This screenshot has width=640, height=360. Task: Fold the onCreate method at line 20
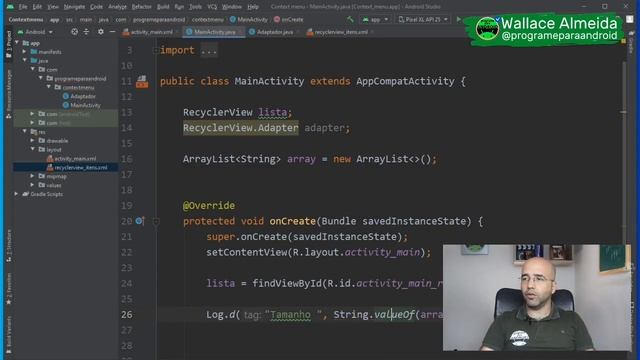pos(156,221)
